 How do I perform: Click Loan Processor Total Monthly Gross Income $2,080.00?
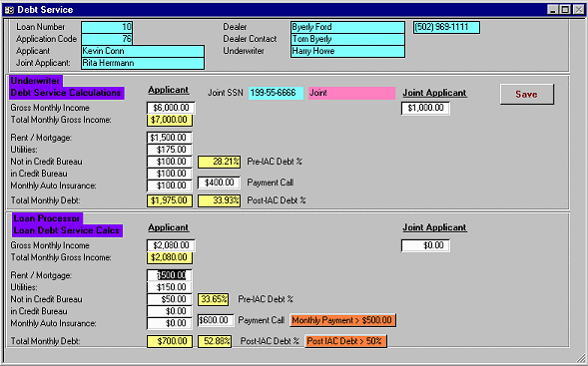(170, 257)
